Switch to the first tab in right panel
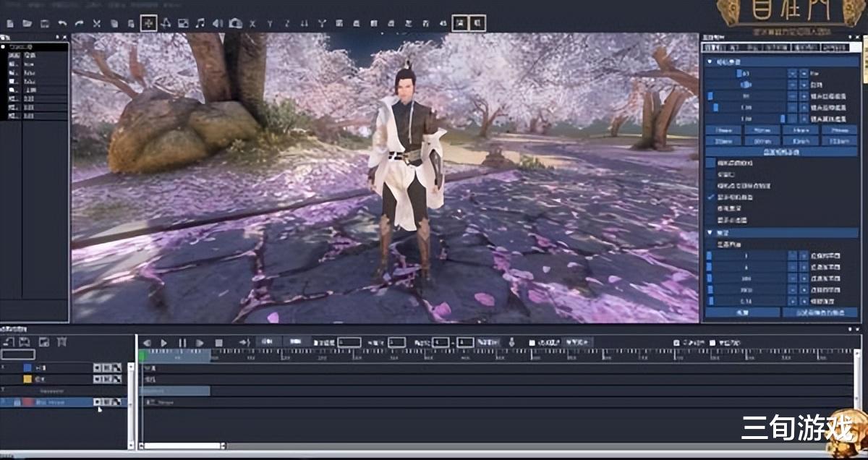 [x=715, y=48]
